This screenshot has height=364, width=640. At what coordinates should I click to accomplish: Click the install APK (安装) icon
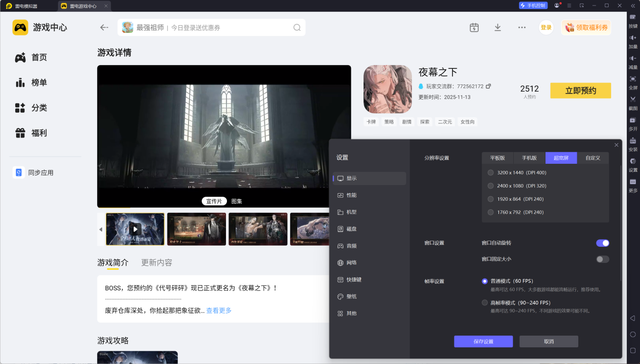click(633, 141)
